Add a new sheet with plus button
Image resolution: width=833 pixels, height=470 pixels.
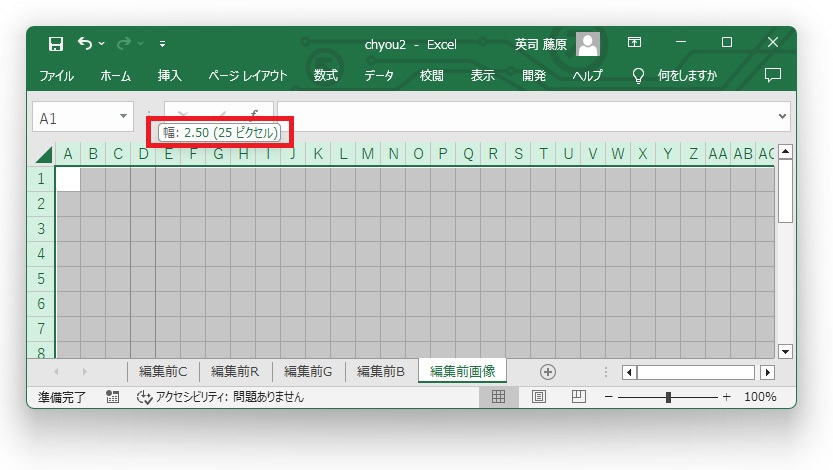coord(548,372)
